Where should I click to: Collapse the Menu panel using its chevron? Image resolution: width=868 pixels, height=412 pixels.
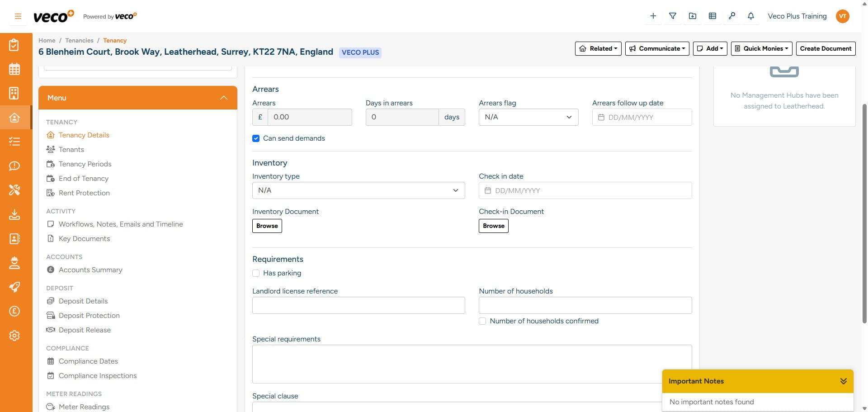(x=223, y=98)
